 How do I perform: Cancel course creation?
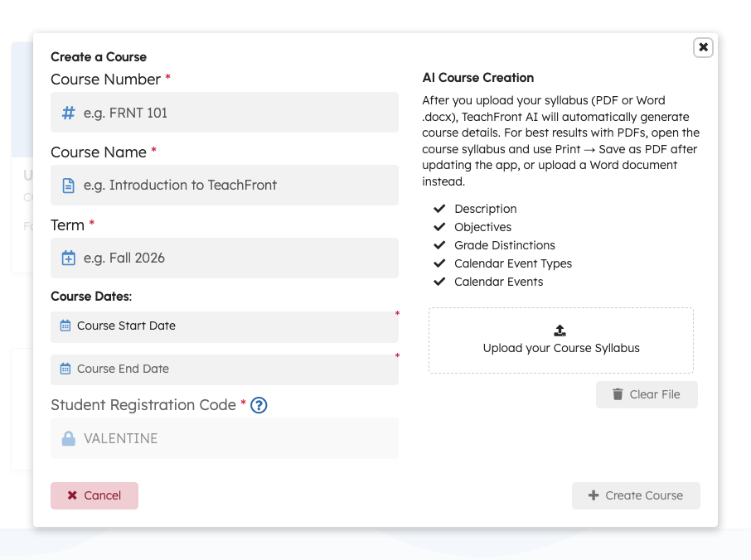(x=94, y=495)
